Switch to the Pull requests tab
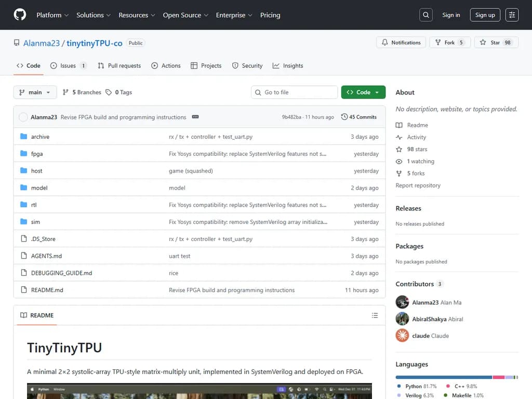The image size is (532, 399). coord(119,66)
